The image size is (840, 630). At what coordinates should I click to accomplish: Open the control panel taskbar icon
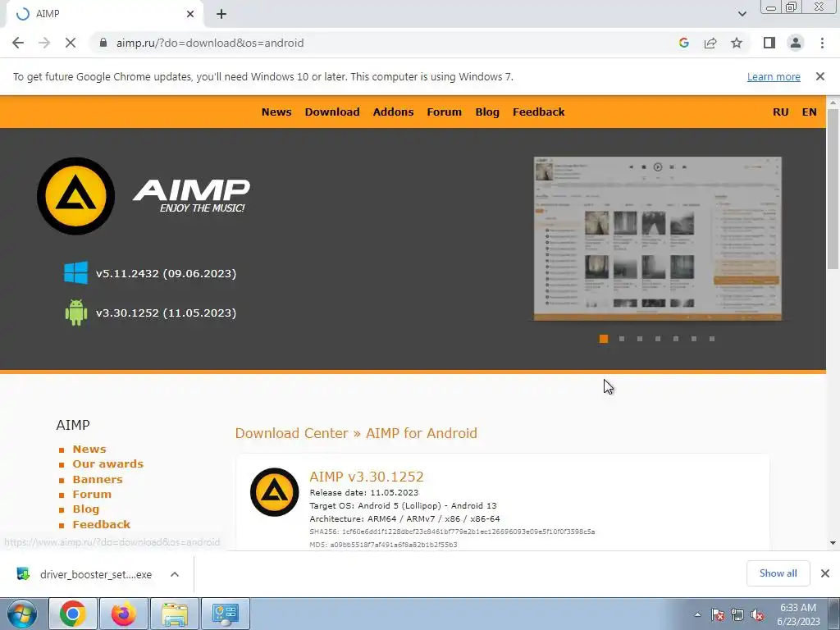click(226, 614)
